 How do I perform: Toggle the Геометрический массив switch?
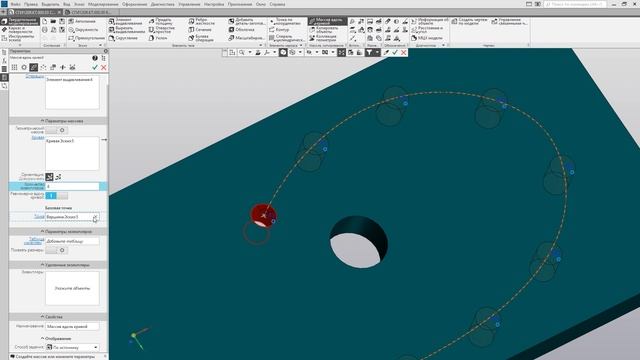57,130
